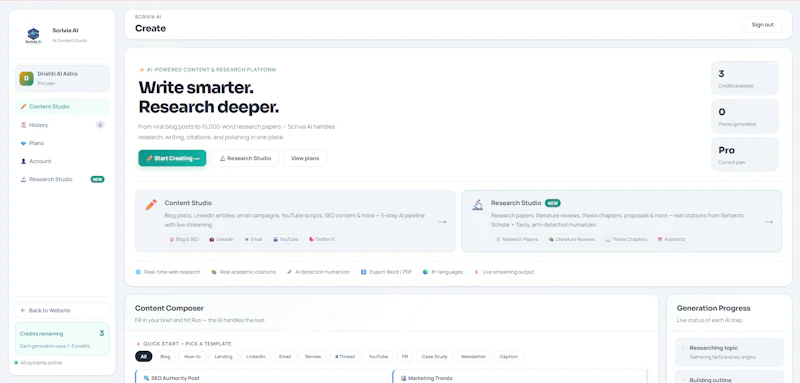Image resolution: width=800 pixels, height=383 pixels.
Task: Click the NEW badge in sidebar
Action: click(97, 180)
